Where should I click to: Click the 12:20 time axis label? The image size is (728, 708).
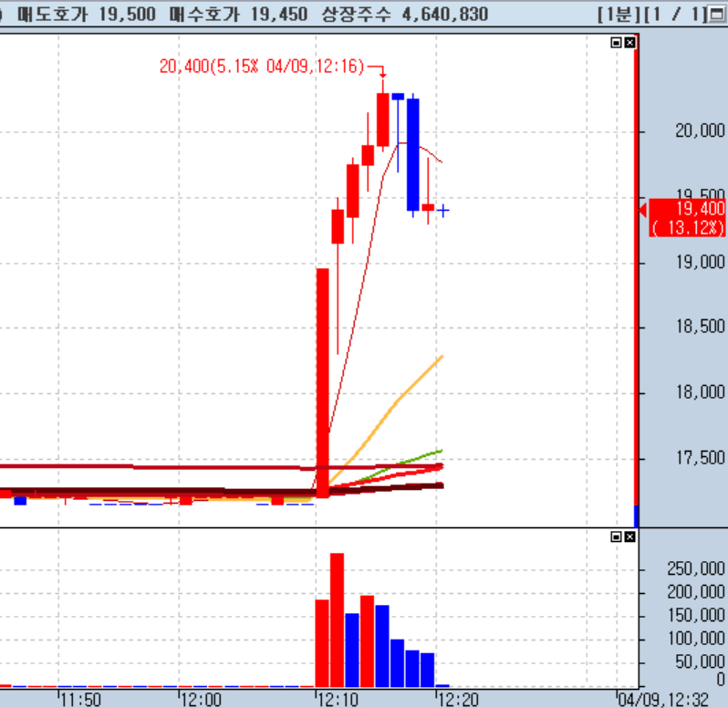[x=458, y=699]
